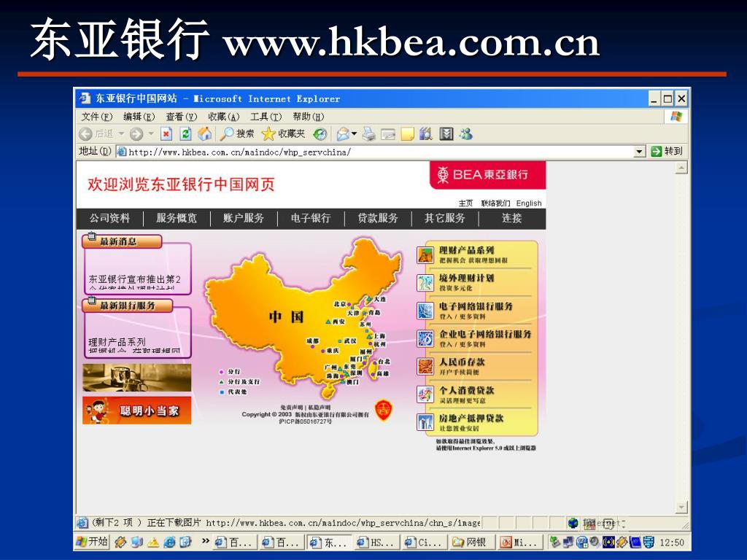Viewport: 747px width, 560px height.
Task: Select 连接 in site navigation
Action: coord(511,218)
